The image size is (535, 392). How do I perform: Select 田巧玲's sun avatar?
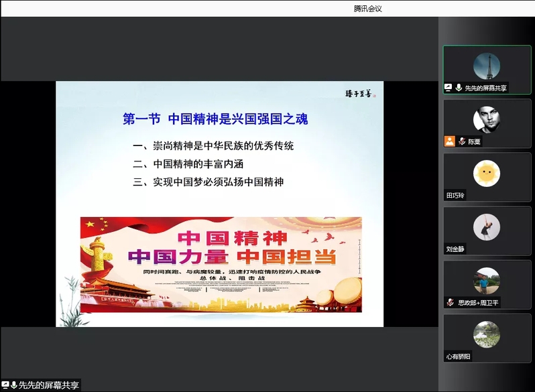(486, 174)
